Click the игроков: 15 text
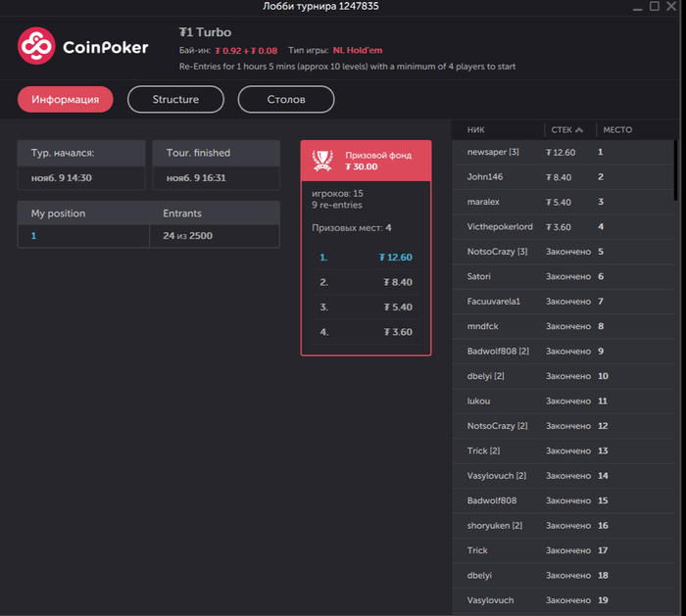 337,193
